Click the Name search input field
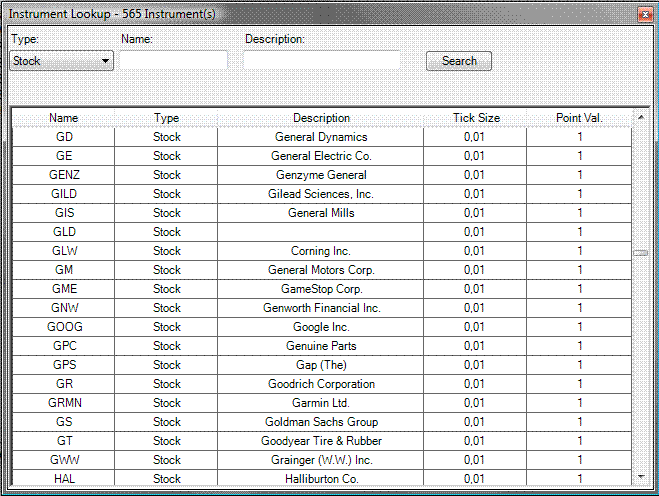The image size is (659, 496). [174, 61]
